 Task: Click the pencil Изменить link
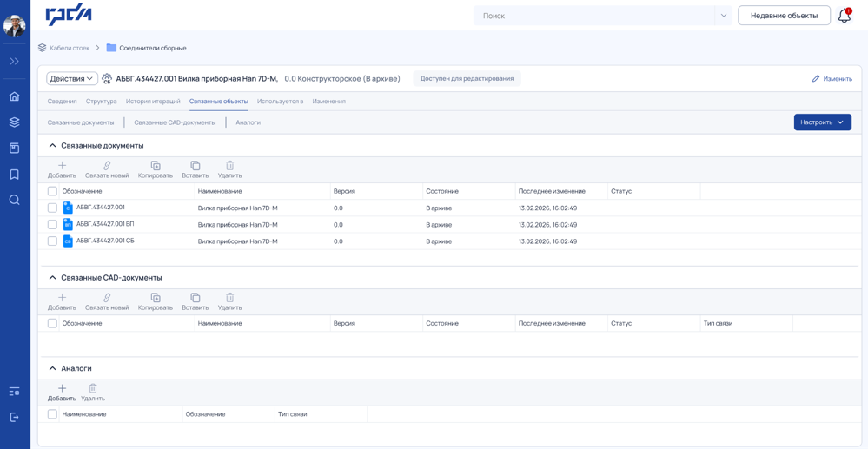(832, 79)
